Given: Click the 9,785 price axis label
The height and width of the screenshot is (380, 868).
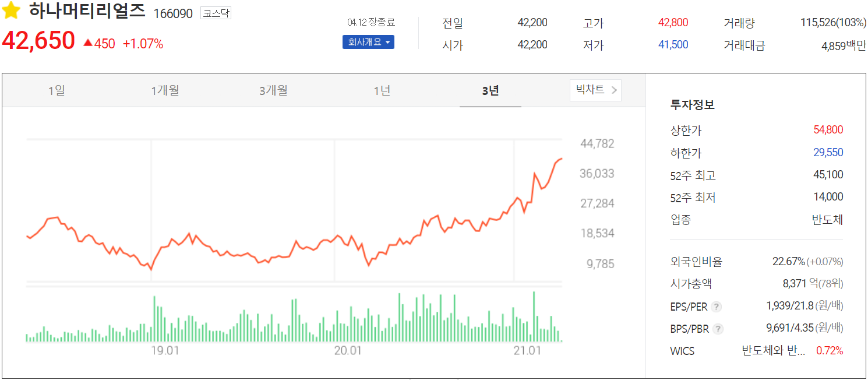Looking at the screenshot, I should pos(600,263).
